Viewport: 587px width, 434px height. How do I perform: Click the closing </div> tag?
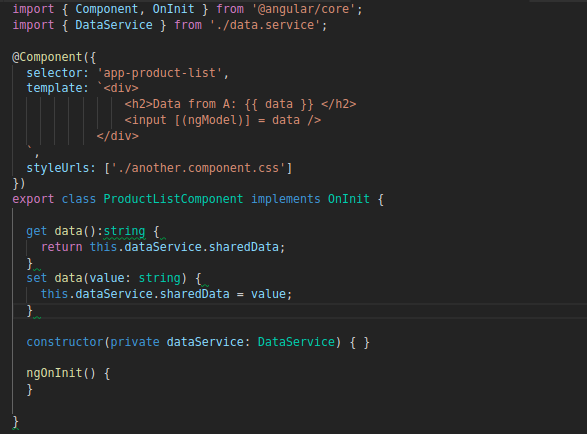point(118,136)
